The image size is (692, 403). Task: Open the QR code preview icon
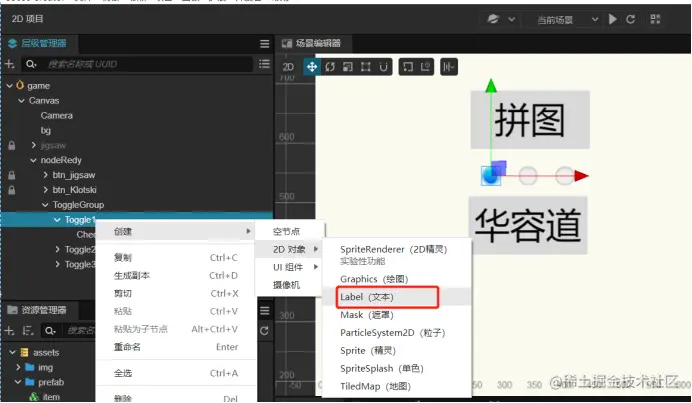coord(655,19)
